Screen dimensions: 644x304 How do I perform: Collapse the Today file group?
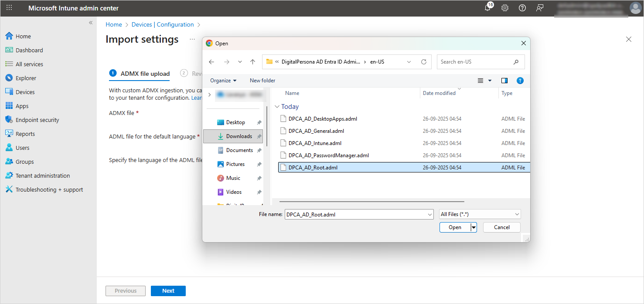(x=277, y=106)
